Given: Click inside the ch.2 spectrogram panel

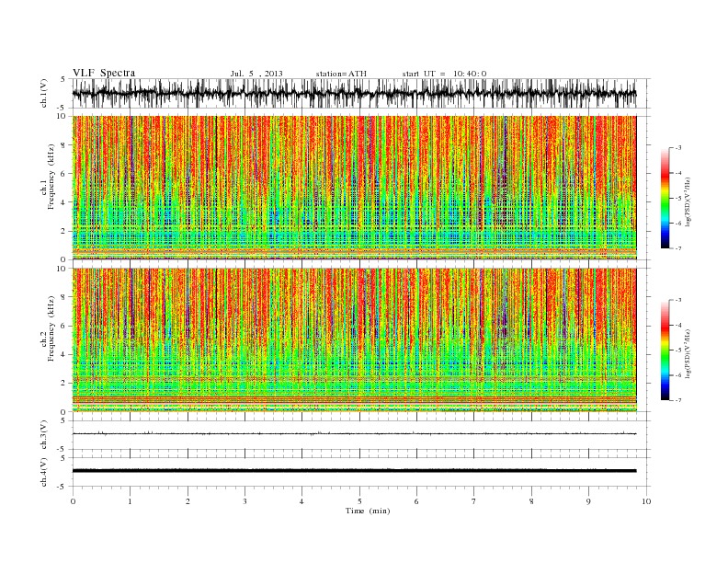Looking at the screenshot, I should (x=355, y=340).
